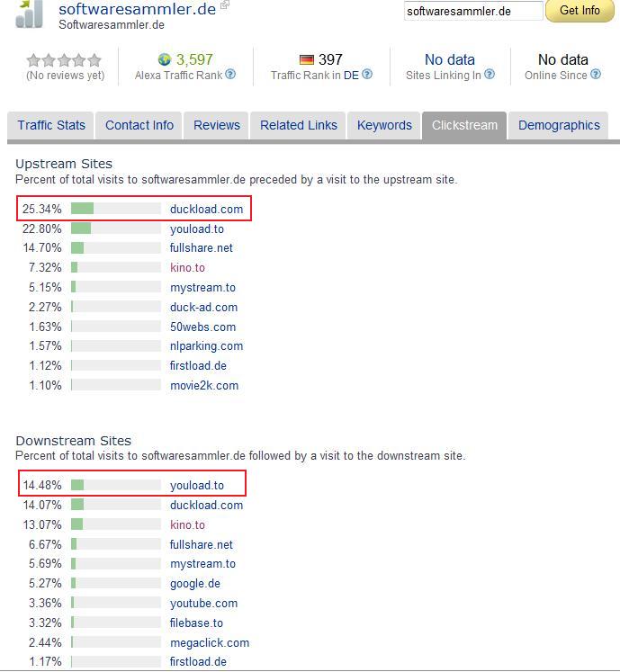Switch to the Contact Info tab

click(139, 125)
